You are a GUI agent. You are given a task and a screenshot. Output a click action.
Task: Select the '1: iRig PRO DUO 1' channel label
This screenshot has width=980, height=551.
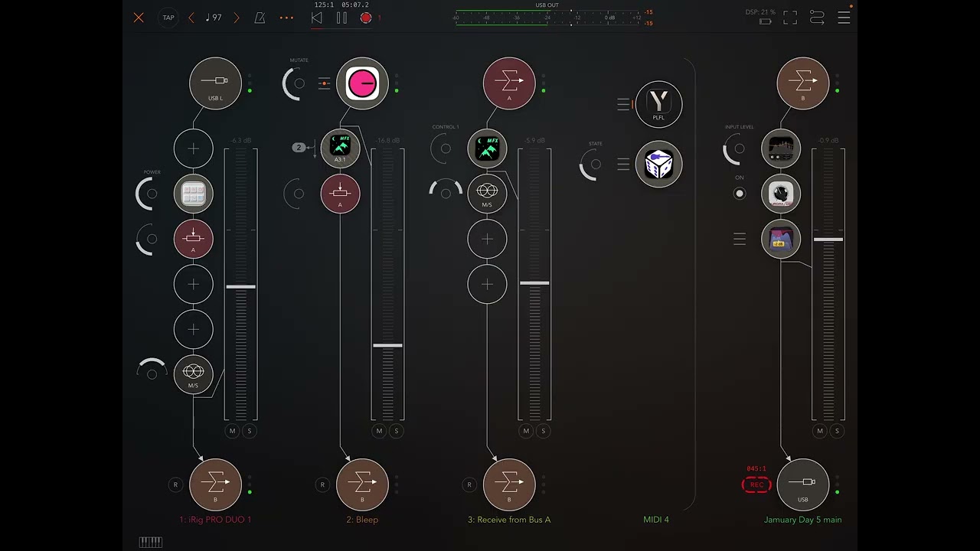point(215,520)
